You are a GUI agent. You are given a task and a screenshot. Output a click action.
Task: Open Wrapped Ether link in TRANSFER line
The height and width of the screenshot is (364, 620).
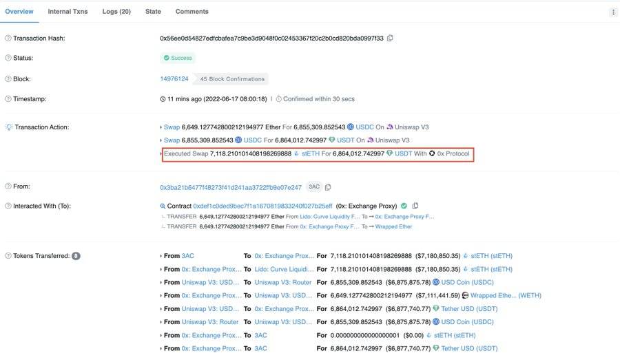pos(393,226)
